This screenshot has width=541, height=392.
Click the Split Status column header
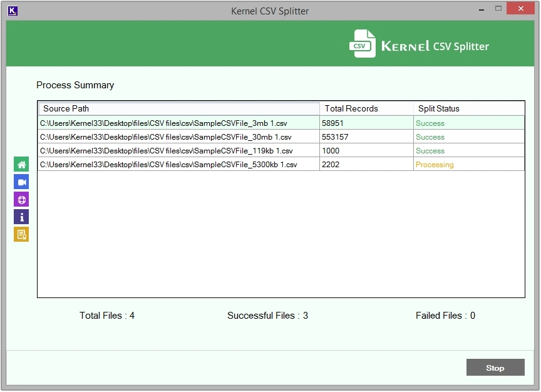pyautogui.click(x=468, y=108)
